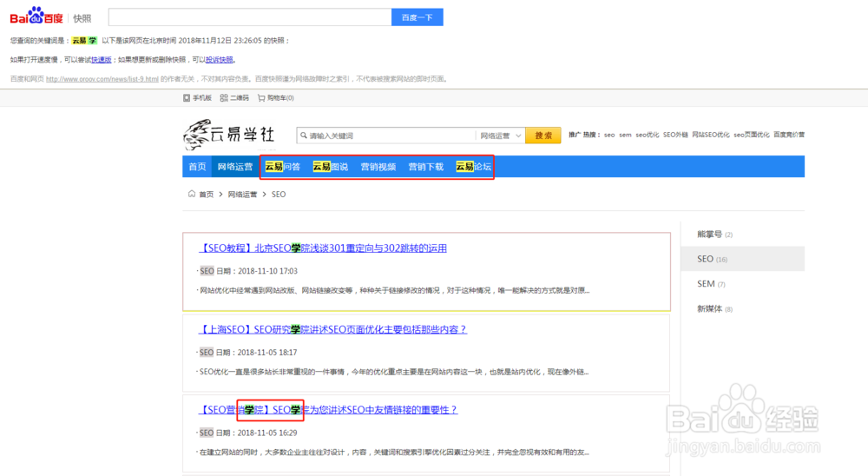Open article about SEO页面优化主要包括那些内容
Screen dimensions: 868x476
point(332,330)
